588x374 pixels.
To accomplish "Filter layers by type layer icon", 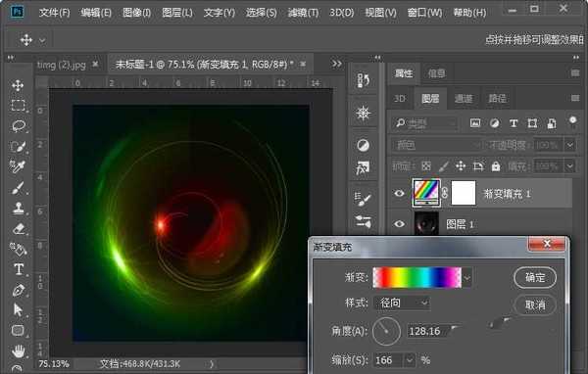I will tap(514, 123).
